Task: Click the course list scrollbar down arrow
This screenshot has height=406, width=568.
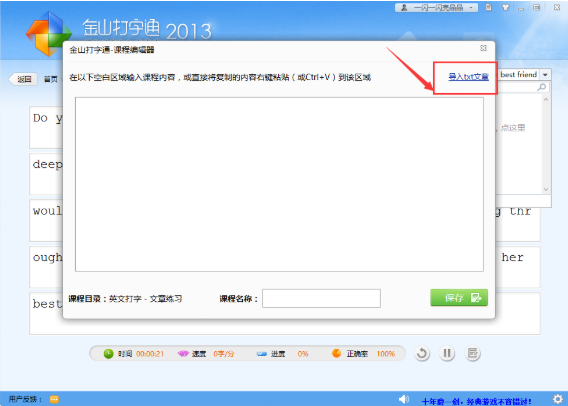Action: (546, 189)
